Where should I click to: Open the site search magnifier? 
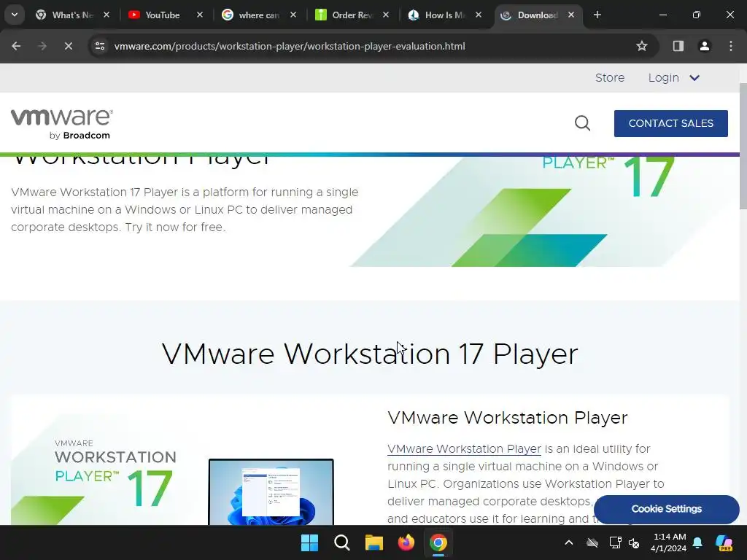tap(582, 123)
